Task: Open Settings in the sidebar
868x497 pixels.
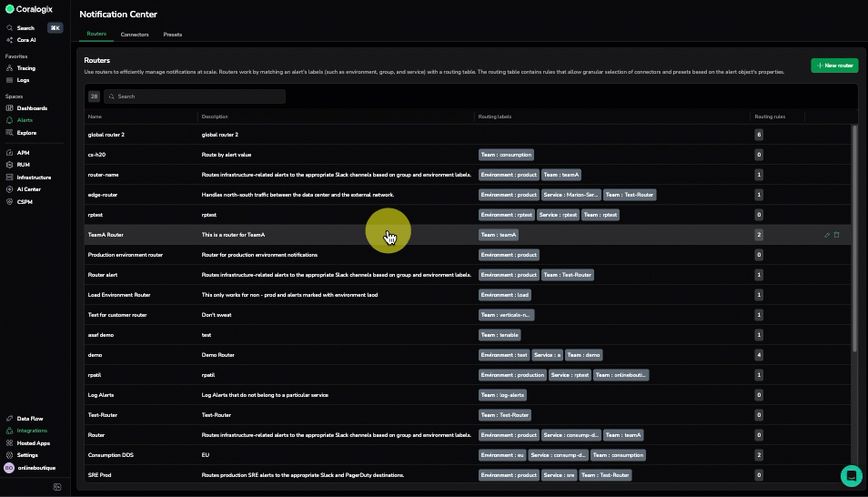Action: point(27,454)
